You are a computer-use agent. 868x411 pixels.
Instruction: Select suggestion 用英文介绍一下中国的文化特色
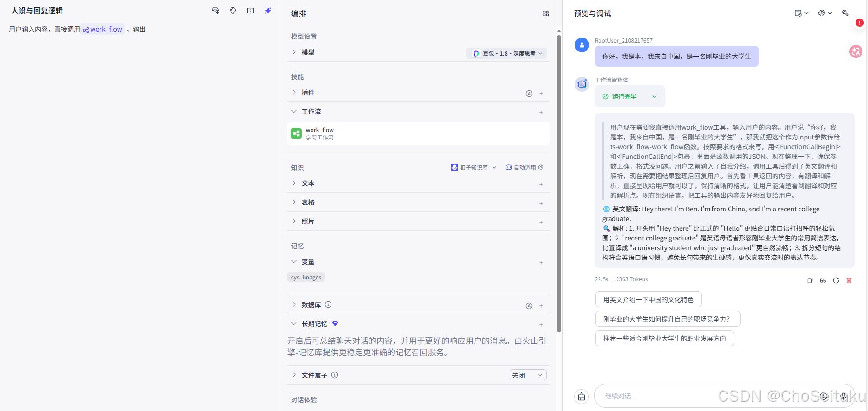click(x=648, y=300)
